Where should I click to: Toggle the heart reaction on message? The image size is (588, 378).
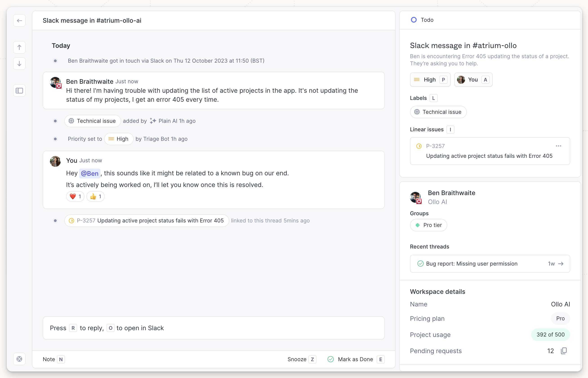point(75,197)
